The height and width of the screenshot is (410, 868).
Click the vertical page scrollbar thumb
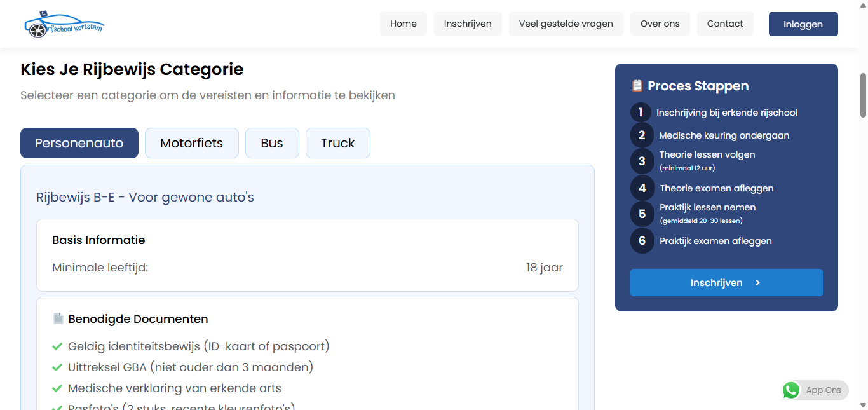[863, 95]
